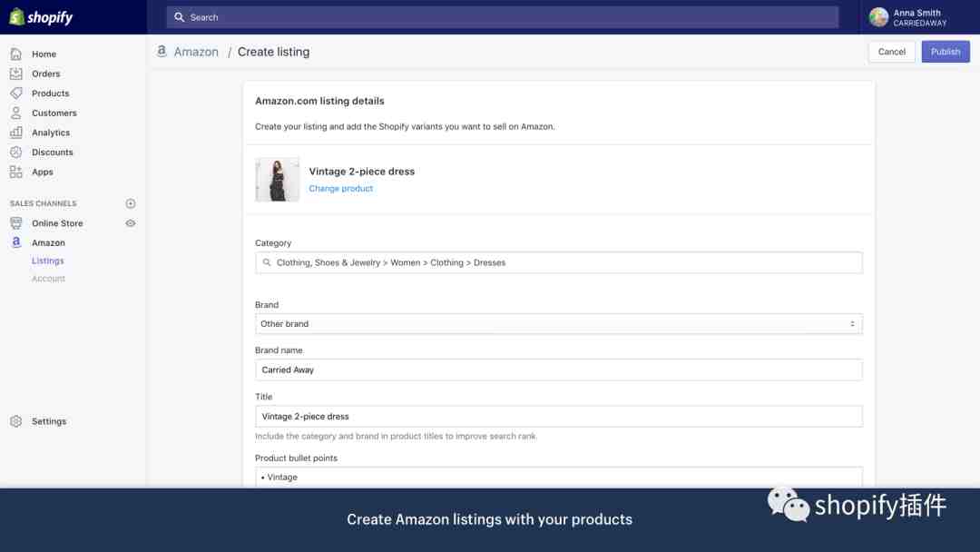Click the Settings gear icon

(x=16, y=421)
